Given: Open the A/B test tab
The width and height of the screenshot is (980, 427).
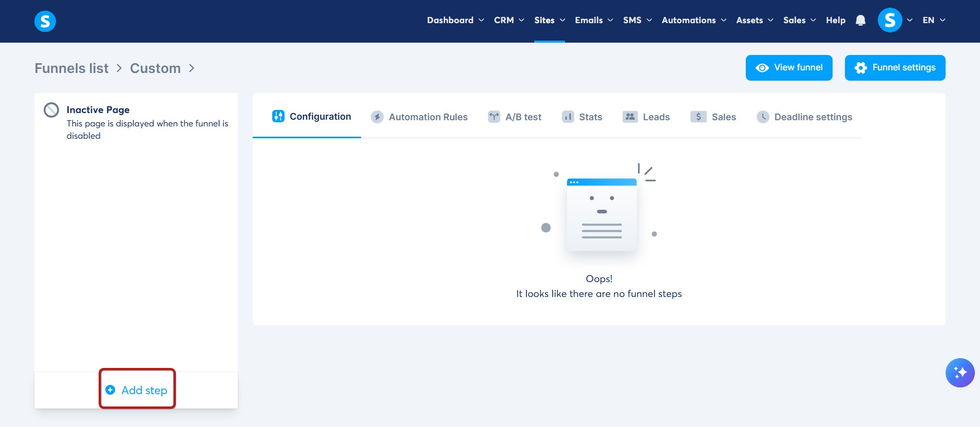Looking at the screenshot, I should click(x=515, y=117).
